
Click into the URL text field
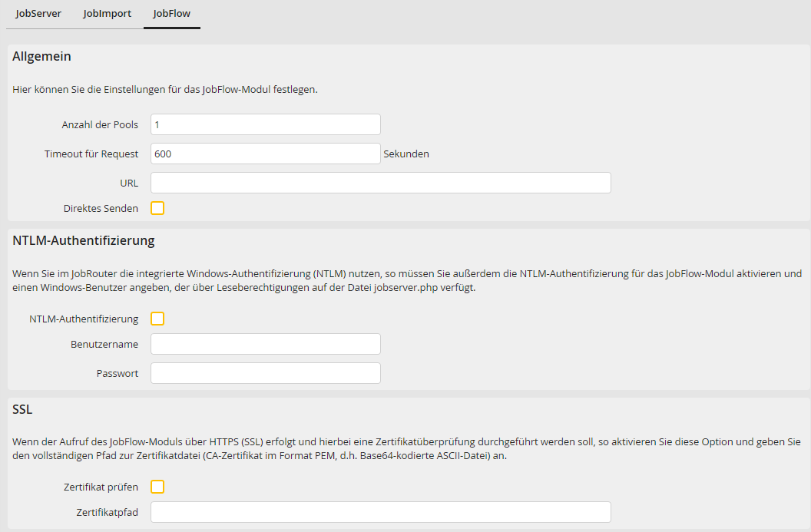(381, 183)
